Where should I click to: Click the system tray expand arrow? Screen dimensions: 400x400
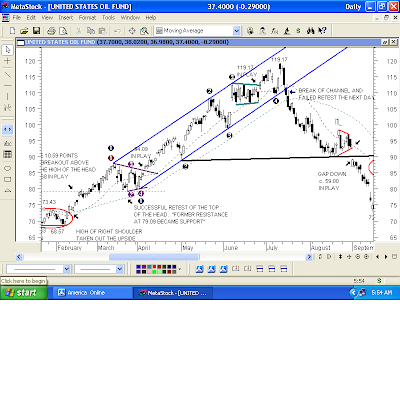(353, 293)
